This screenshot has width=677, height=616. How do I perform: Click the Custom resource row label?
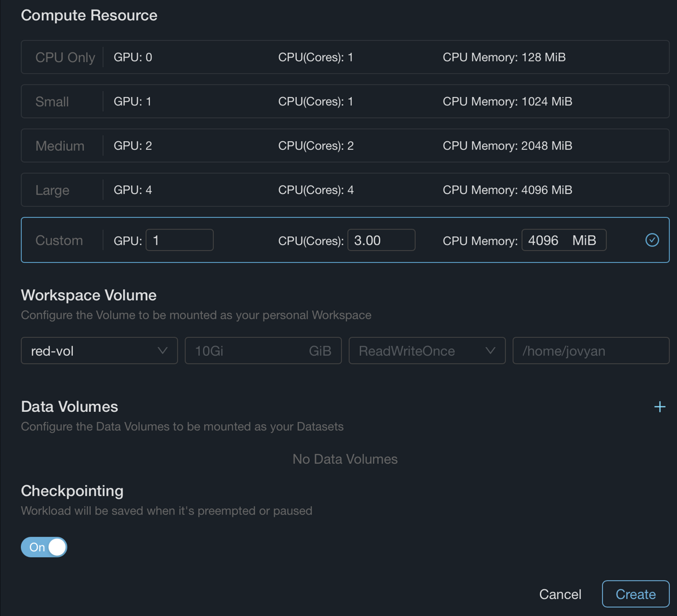[59, 240]
